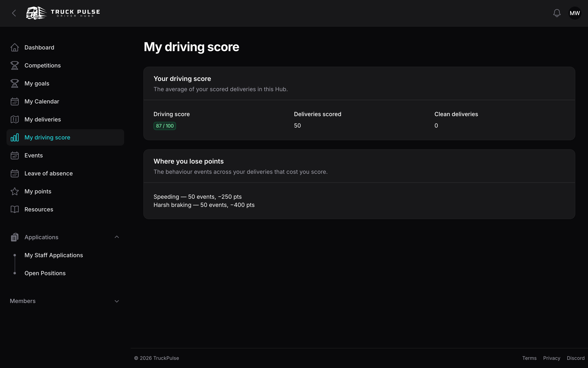Click the Competitions trophy icon

coord(14,65)
